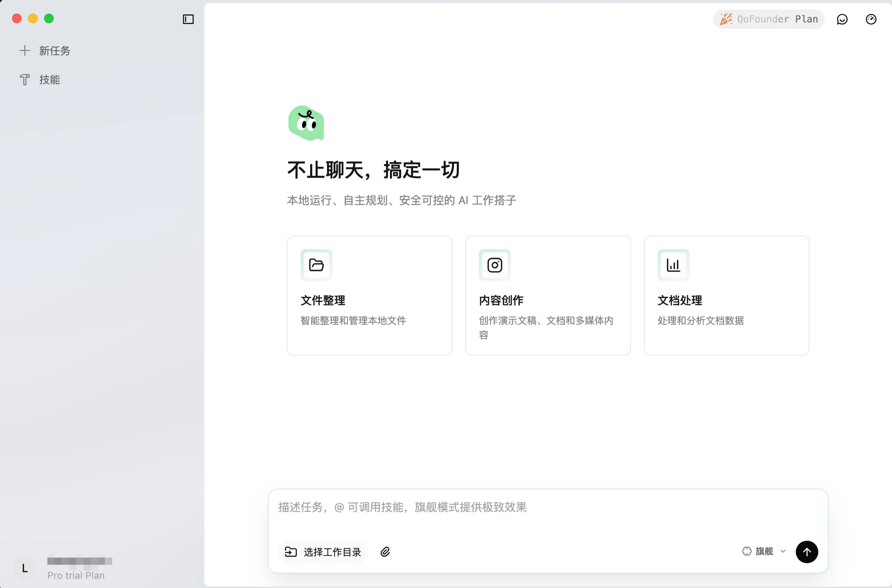Screen dimensions: 892x588
Task: Click the plus icon next to 新任务
Action: pyautogui.click(x=24, y=50)
